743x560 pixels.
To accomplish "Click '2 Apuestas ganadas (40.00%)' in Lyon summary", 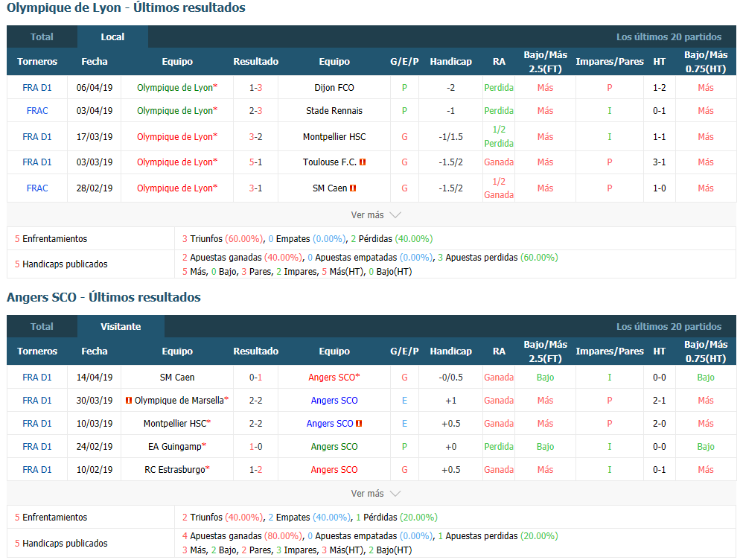I will click(x=242, y=258).
